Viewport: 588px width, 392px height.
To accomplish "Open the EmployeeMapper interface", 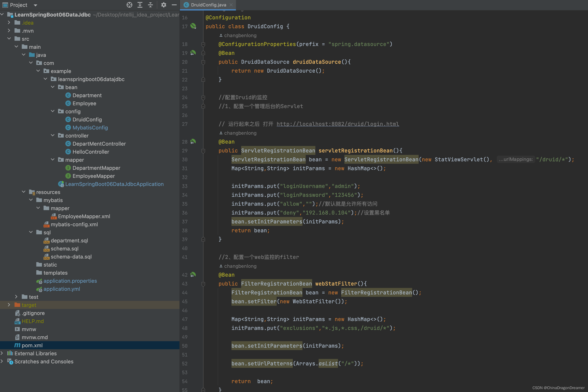I will [x=94, y=176].
